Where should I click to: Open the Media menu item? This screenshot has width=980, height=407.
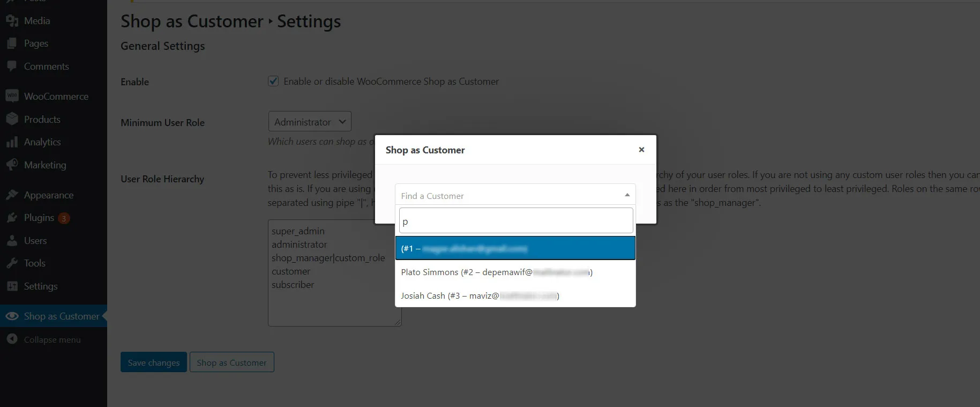pyautogui.click(x=54, y=20)
